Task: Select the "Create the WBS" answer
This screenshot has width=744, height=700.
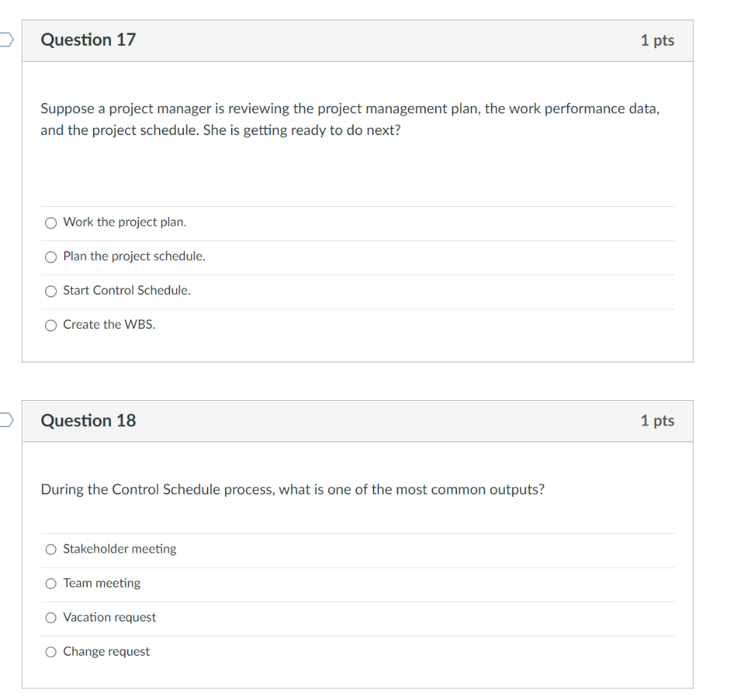Action: click(51, 325)
